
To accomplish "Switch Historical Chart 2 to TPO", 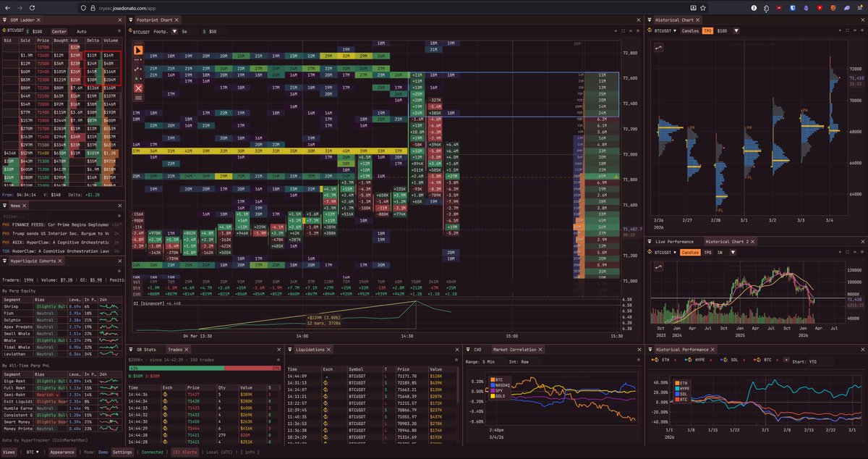I will point(707,252).
